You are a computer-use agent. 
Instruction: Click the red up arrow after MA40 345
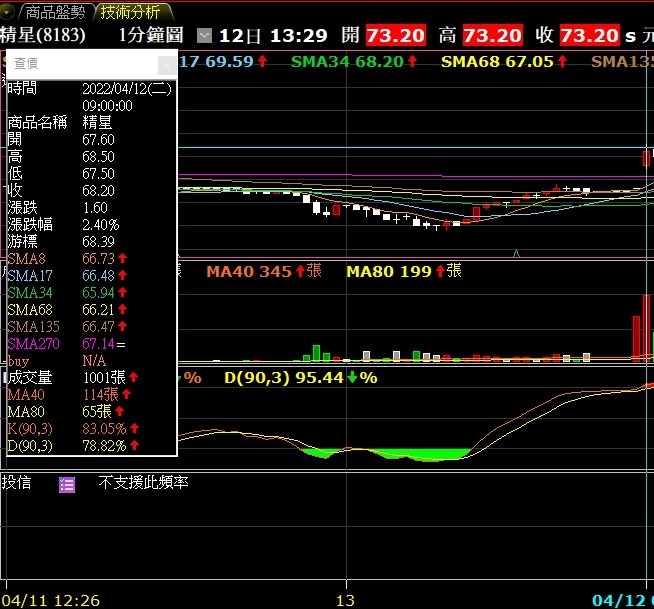tap(299, 271)
